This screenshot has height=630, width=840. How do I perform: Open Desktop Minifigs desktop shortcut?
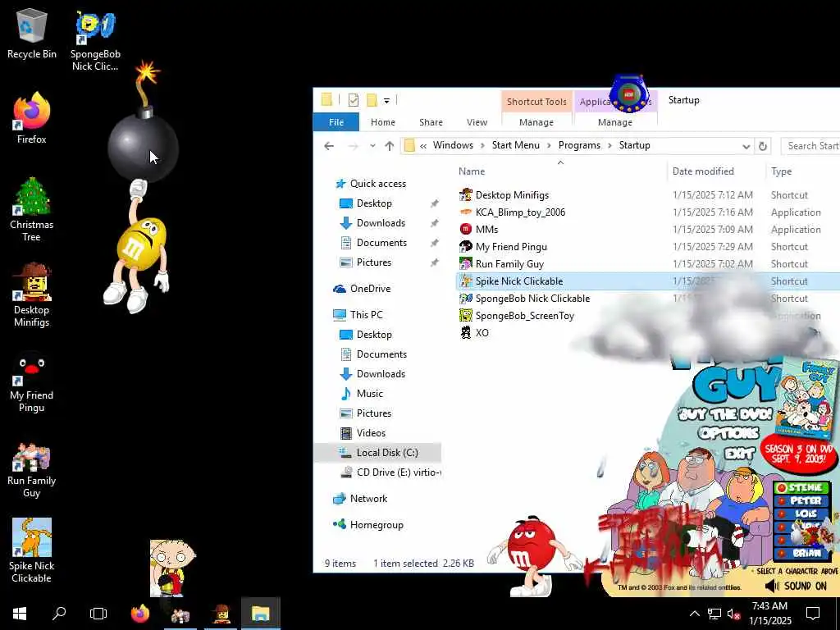click(32, 294)
